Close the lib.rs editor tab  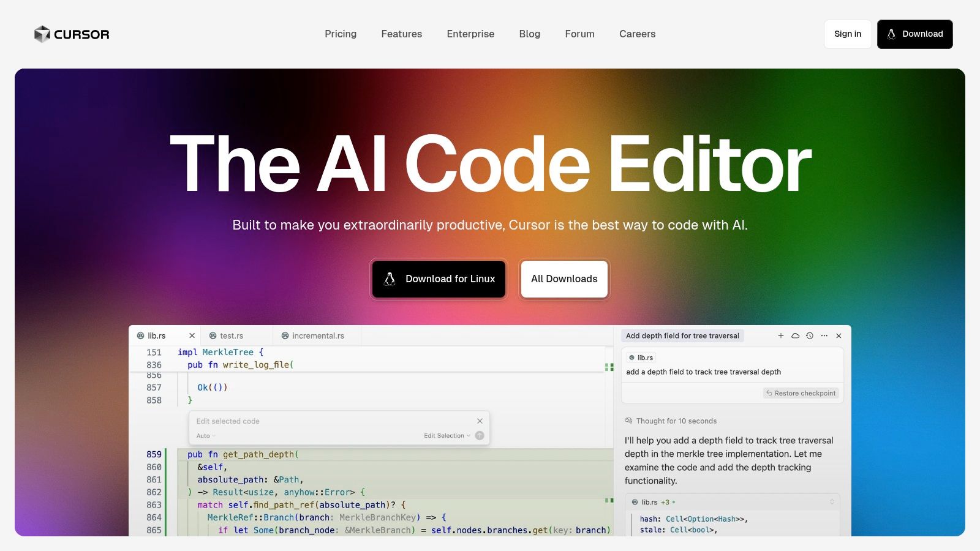[x=192, y=335]
